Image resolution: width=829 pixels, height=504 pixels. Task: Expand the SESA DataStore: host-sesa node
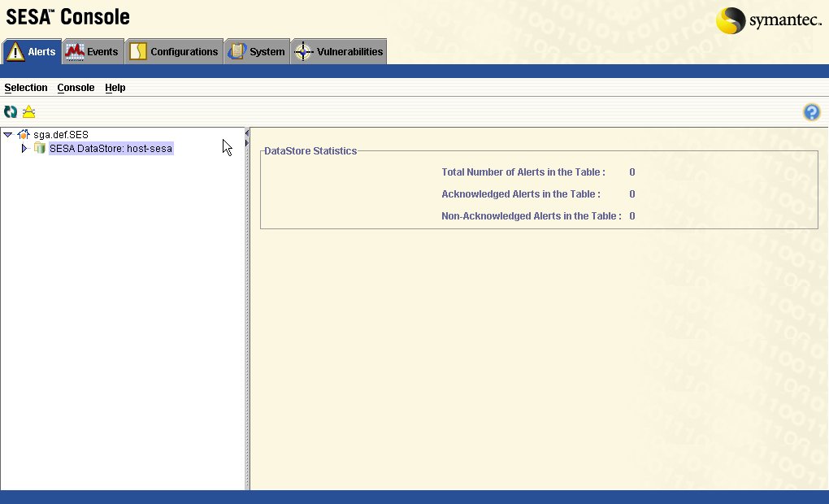[x=24, y=149]
